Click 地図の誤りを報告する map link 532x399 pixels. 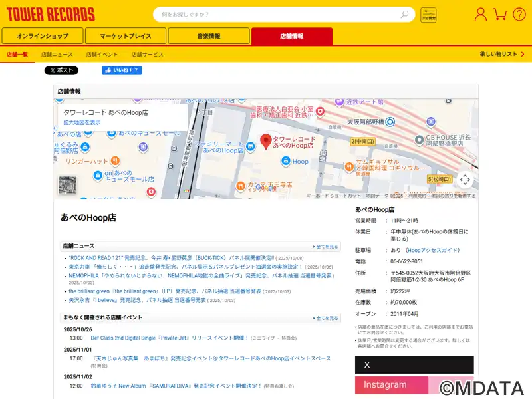(x=454, y=196)
